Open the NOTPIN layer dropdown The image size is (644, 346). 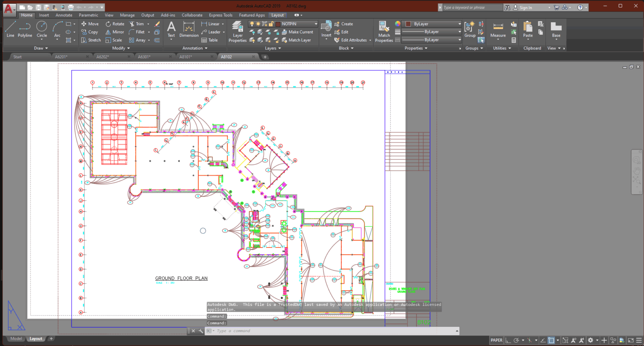click(317, 24)
